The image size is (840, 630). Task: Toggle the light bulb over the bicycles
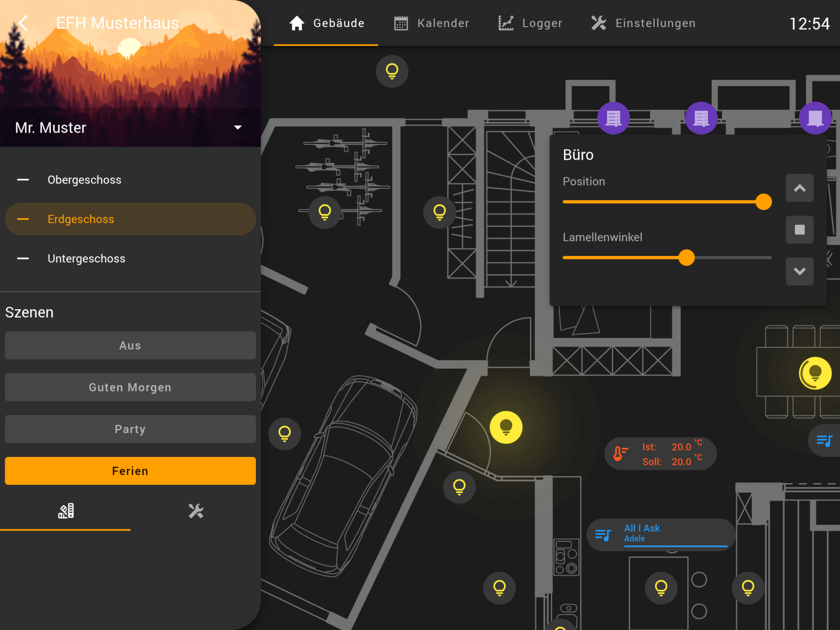(325, 212)
